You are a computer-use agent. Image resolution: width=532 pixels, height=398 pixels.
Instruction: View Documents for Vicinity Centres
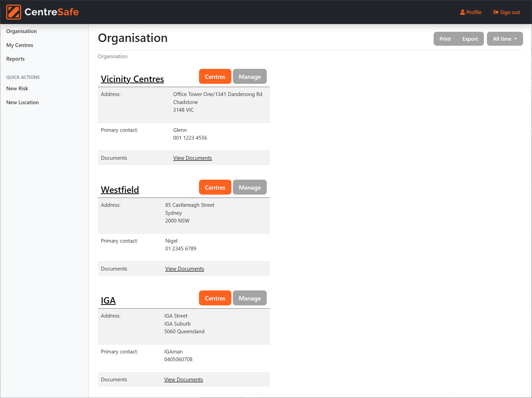pos(192,158)
